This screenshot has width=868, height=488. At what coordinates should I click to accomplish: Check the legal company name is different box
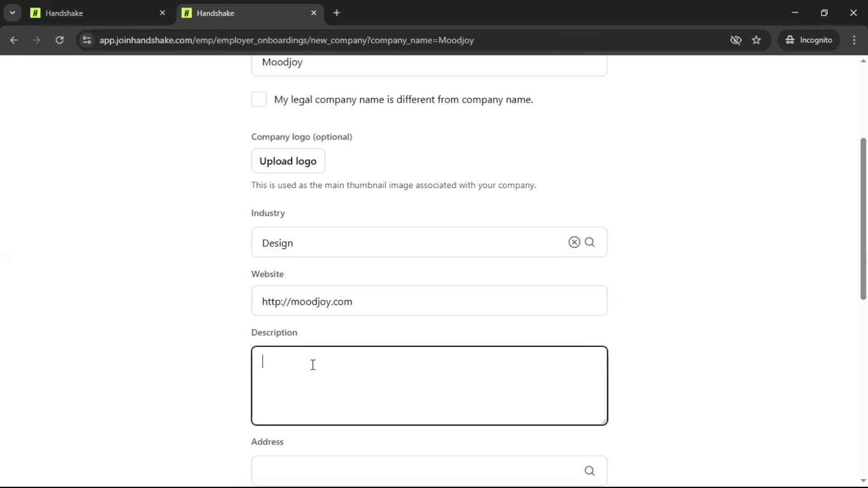click(x=259, y=99)
